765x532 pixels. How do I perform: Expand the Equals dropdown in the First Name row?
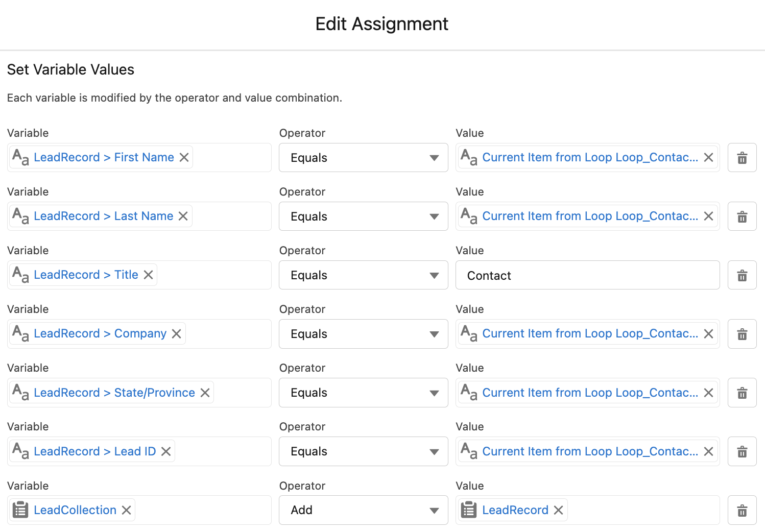[434, 157]
